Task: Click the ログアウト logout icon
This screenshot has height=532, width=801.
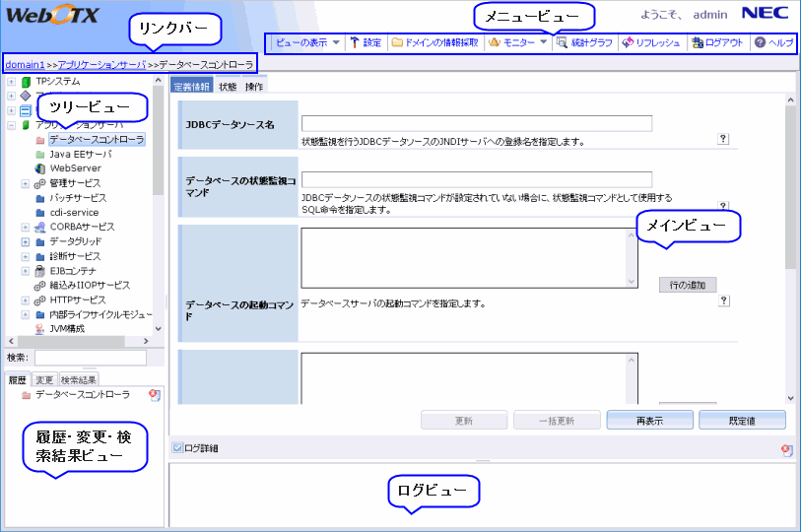Action: 698,43
